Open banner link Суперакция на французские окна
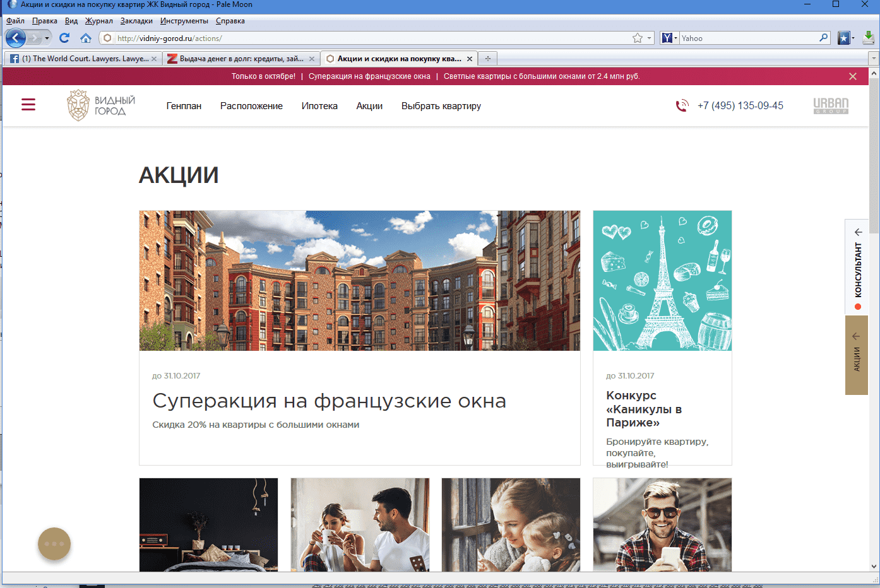This screenshot has height=588, width=880. pyautogui.click(x=369, y=76)
